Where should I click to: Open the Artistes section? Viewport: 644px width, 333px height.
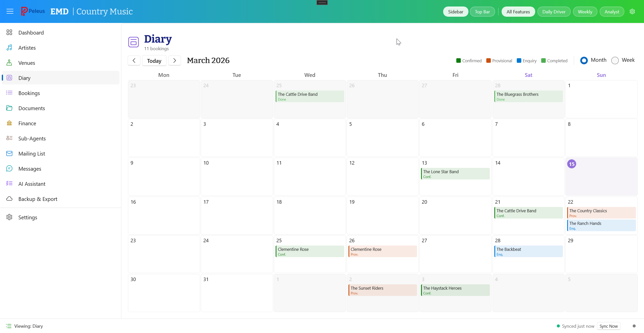pyautogui.click(x=27, y=47)
